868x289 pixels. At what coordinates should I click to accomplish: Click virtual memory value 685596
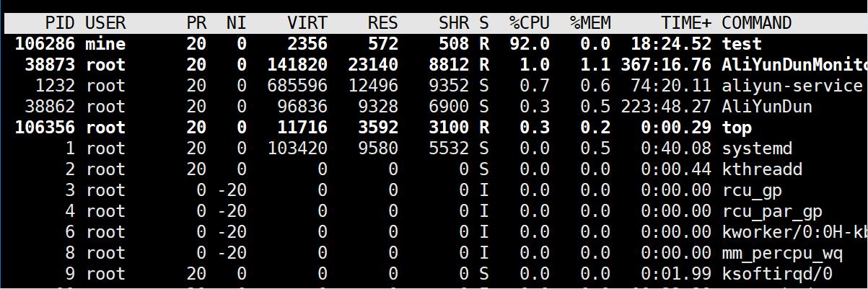click(x=297, y=86)
